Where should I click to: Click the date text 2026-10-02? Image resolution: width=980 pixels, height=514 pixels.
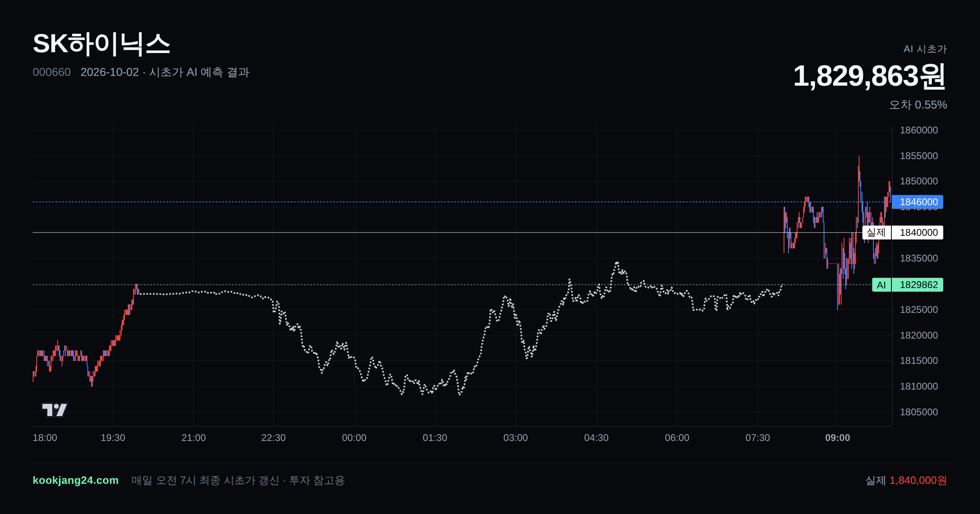(110, 72)
